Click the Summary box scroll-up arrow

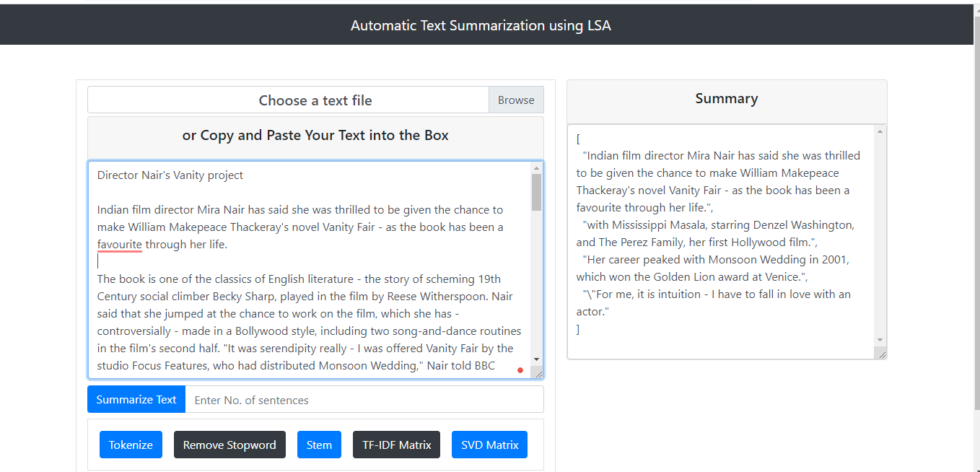coord(880,131)
